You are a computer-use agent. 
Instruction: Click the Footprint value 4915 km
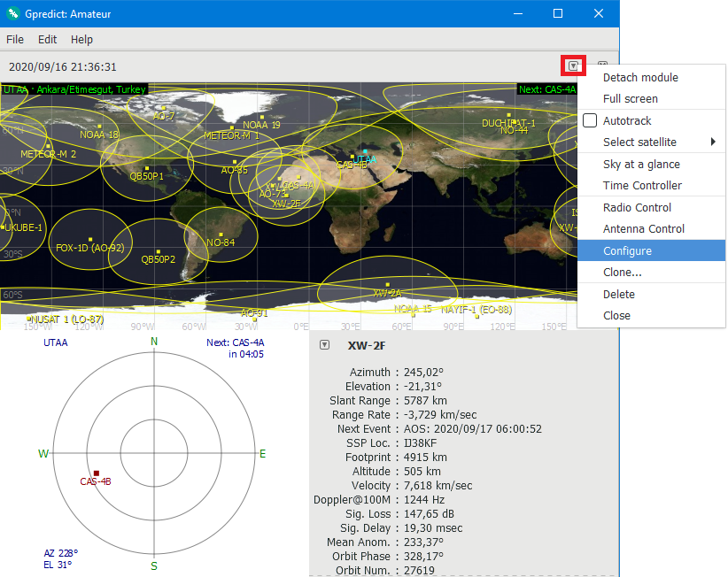pyautogui.click(x=425, y=458)
